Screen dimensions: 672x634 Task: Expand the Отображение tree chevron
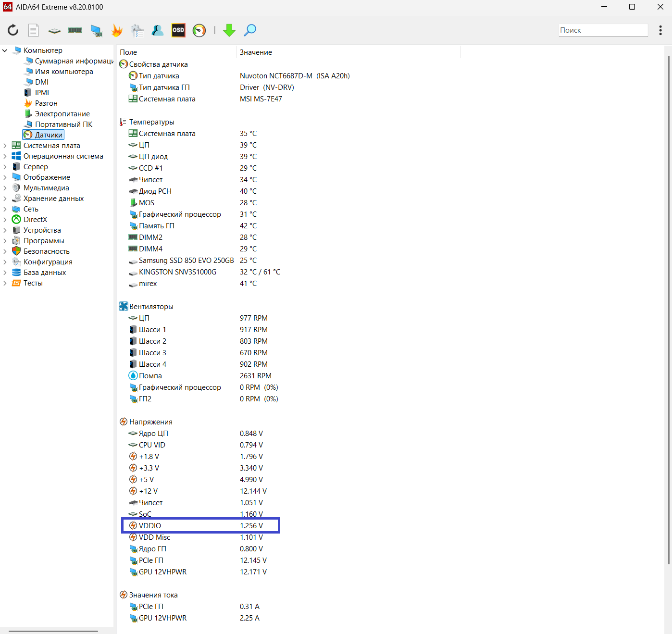pos(5,177)
